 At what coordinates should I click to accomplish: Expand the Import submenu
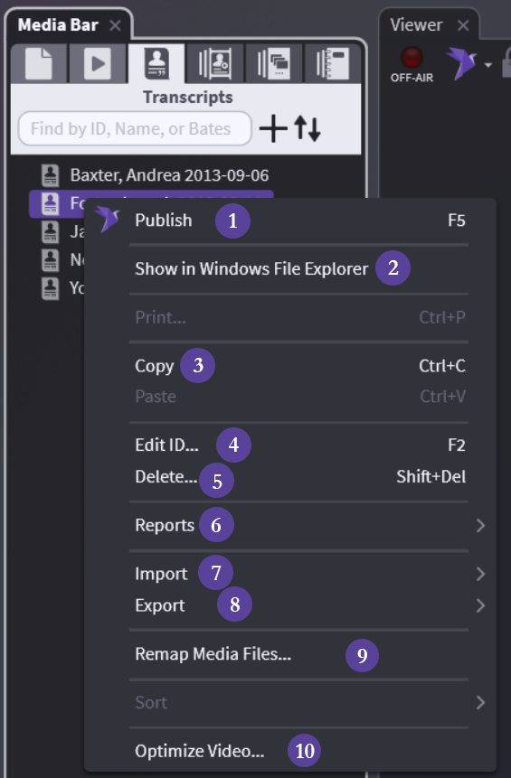tap(310, 574)
